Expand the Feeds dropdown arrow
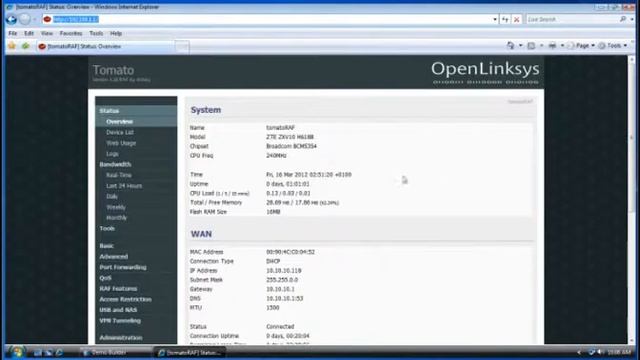Screen dimensions: 640x360 (542, 46)
